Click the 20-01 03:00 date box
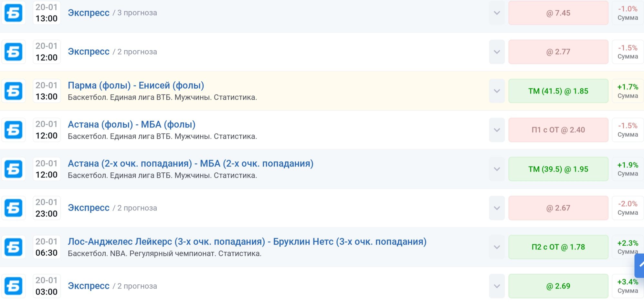 click(x=47, y=286)
